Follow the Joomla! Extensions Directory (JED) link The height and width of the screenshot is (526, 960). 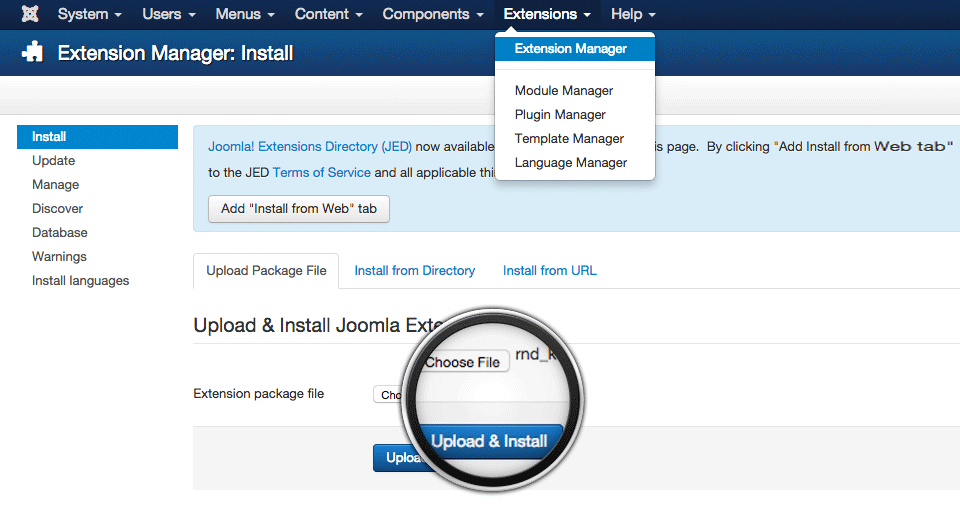310,146
